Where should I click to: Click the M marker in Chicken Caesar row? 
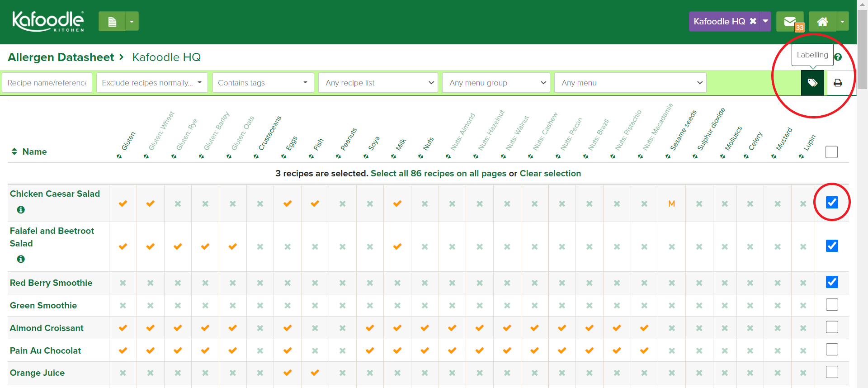[x=672, y=204]
